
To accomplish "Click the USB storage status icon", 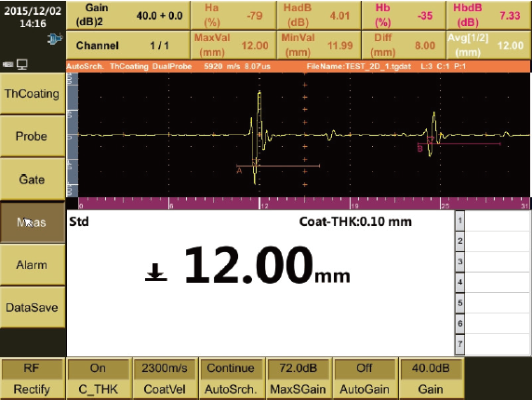I will (7, 64).
